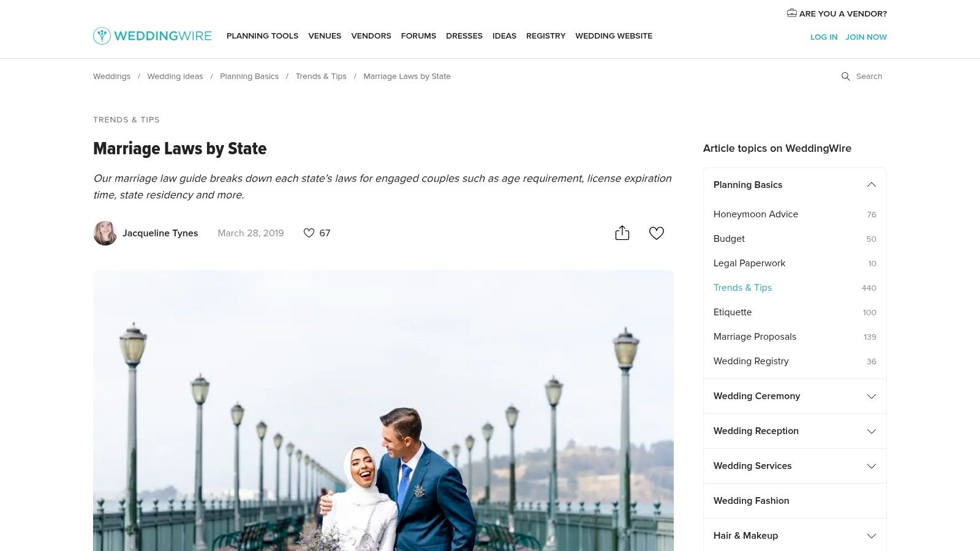Click the Log In link
This screenshot has height=551, width=980.
824,37
